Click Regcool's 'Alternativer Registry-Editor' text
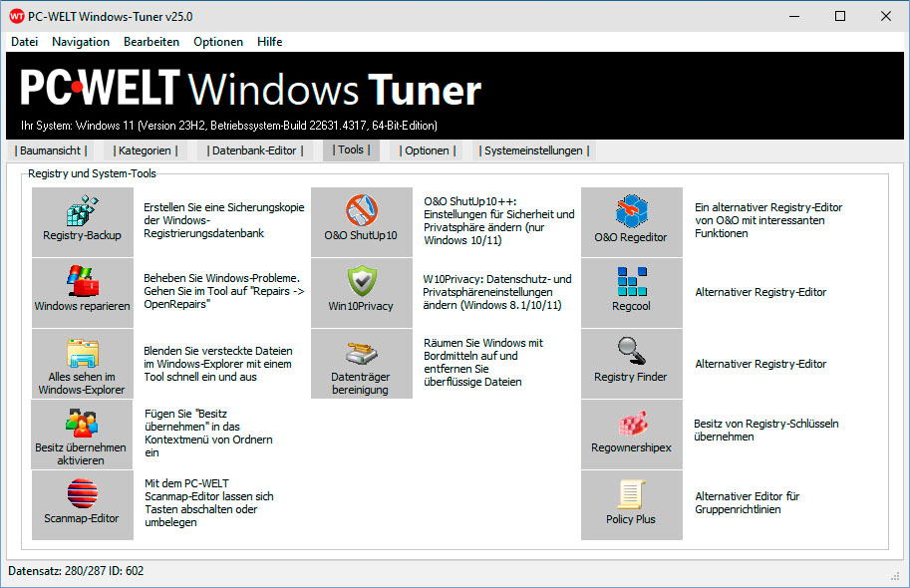This screenshot has height=588, width=910. (760, 293)
